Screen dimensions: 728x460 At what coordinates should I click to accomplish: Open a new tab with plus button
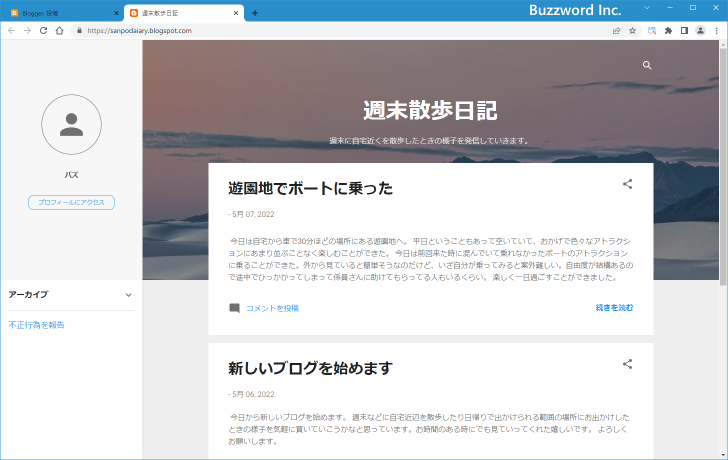255,13
